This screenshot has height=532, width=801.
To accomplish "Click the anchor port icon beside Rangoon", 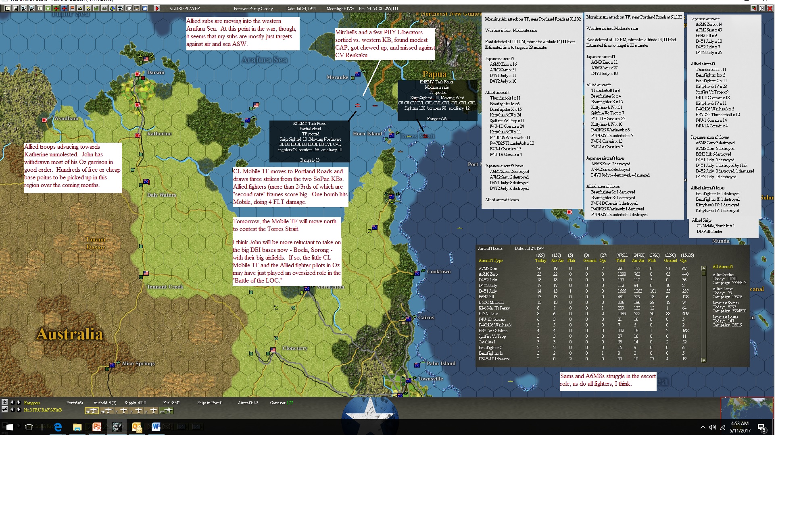I will (5, 402).
